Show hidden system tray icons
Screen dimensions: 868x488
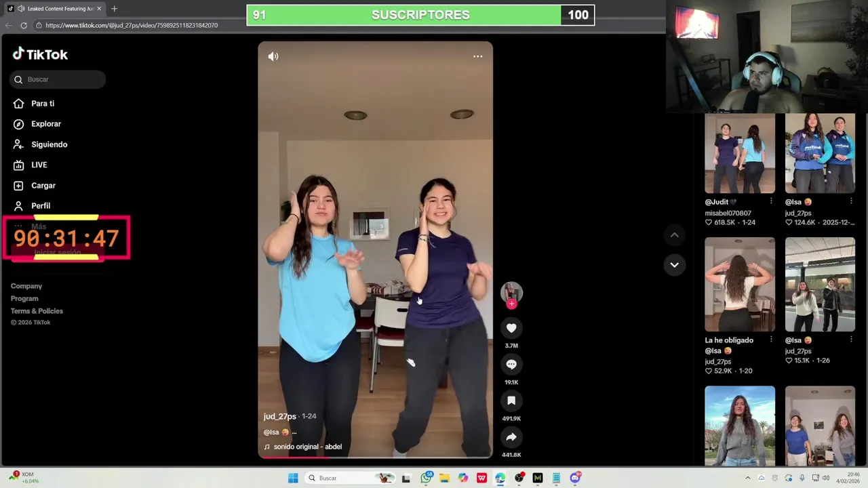(748, 478)
